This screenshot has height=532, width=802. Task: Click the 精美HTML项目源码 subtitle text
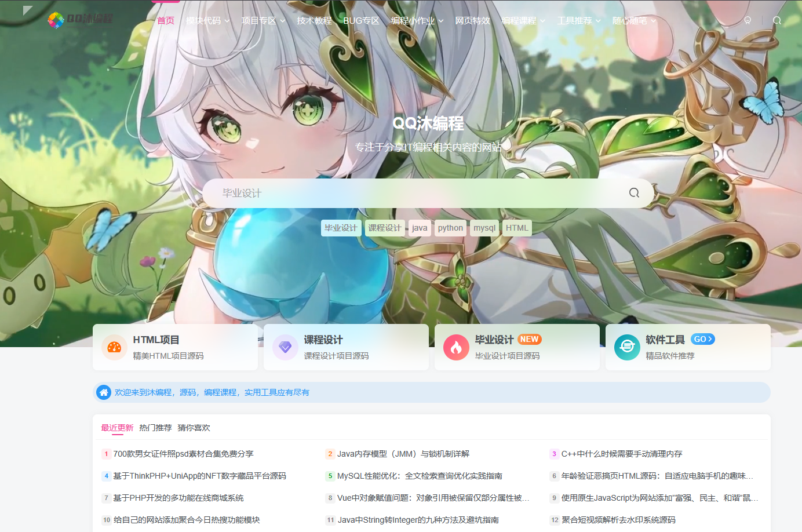pos(168,356)
